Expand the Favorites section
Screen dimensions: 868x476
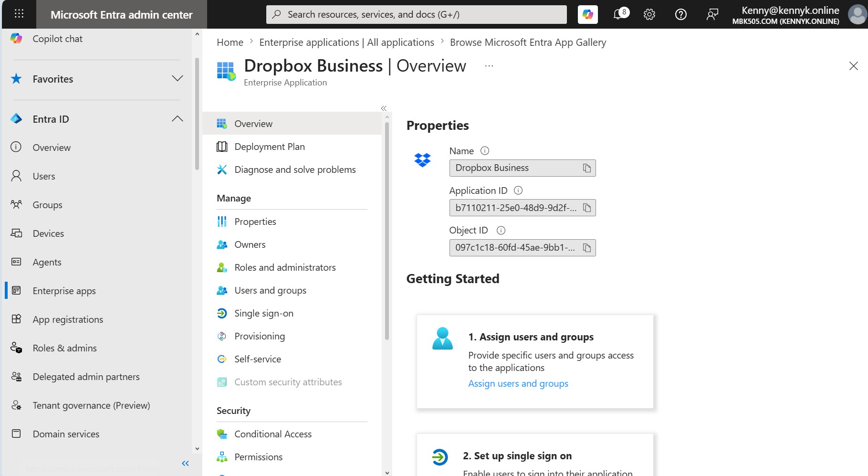[177, 79]
